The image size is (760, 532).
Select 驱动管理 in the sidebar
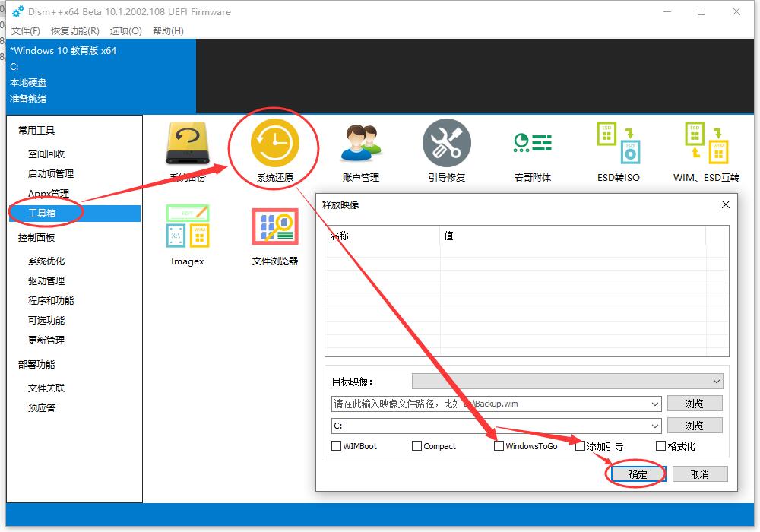[46, 281]
